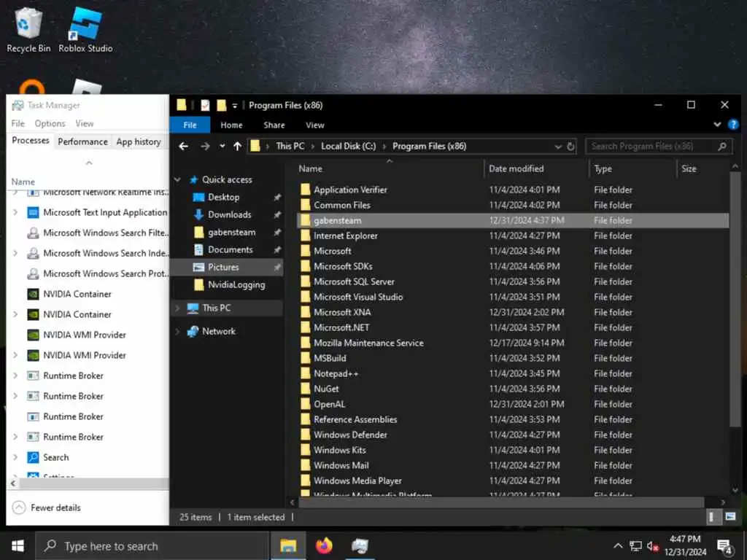Select Pictures in the navigation pane

pyautogui.click(x=223, y=267)
